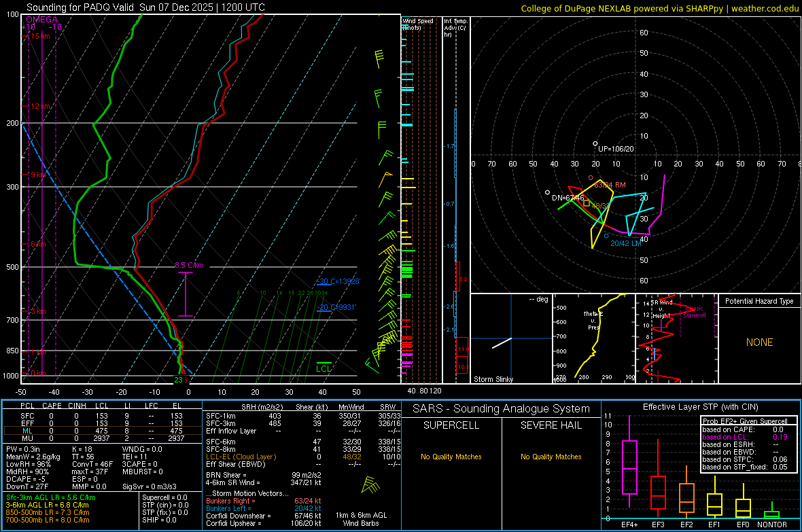This screenshot has width=802, height=532.
Task: Click the MidRH = 90% value
Action: (x=28, y=472)
